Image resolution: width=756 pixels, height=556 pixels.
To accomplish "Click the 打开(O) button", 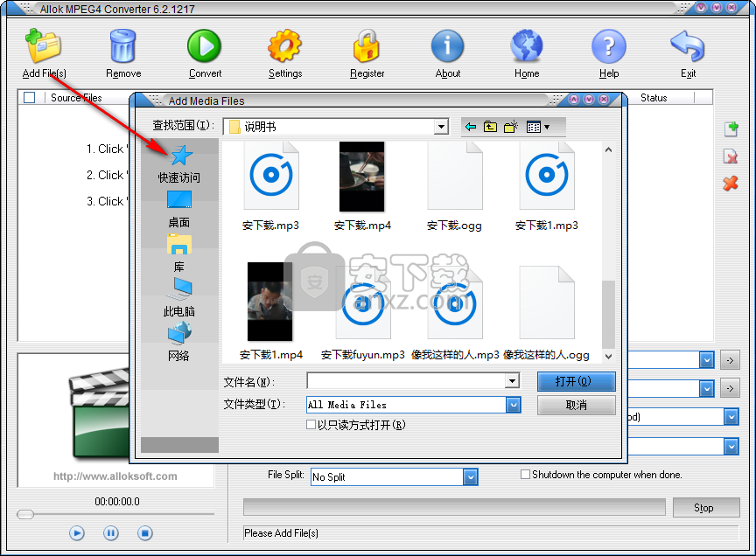I will (576, 381).
